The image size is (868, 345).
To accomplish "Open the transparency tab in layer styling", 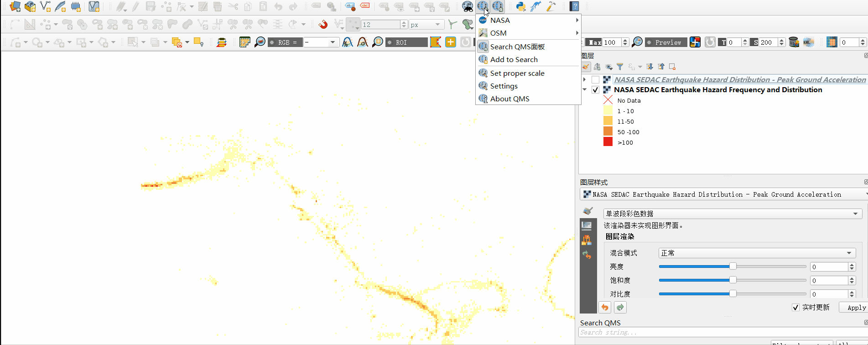I will 587,225.
